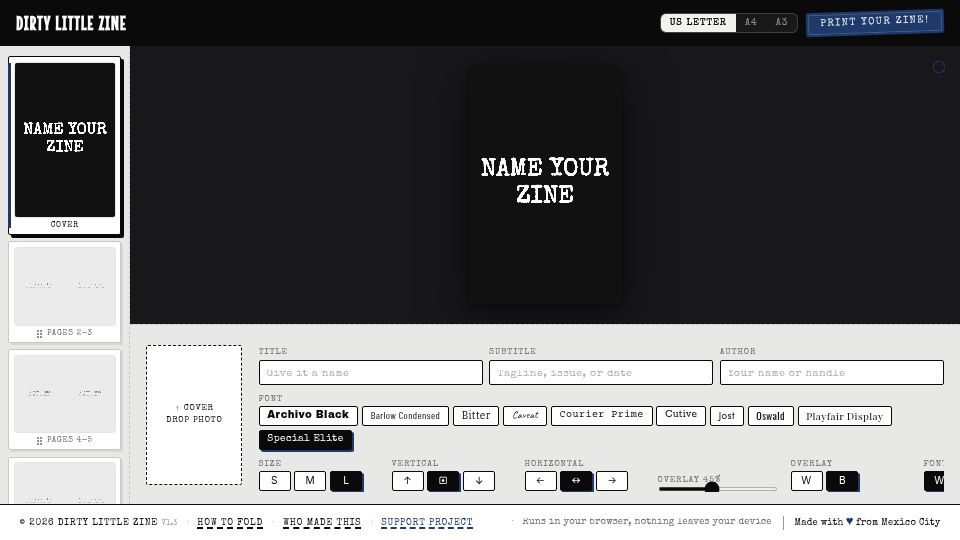Open Support Project link

point(427,522)
